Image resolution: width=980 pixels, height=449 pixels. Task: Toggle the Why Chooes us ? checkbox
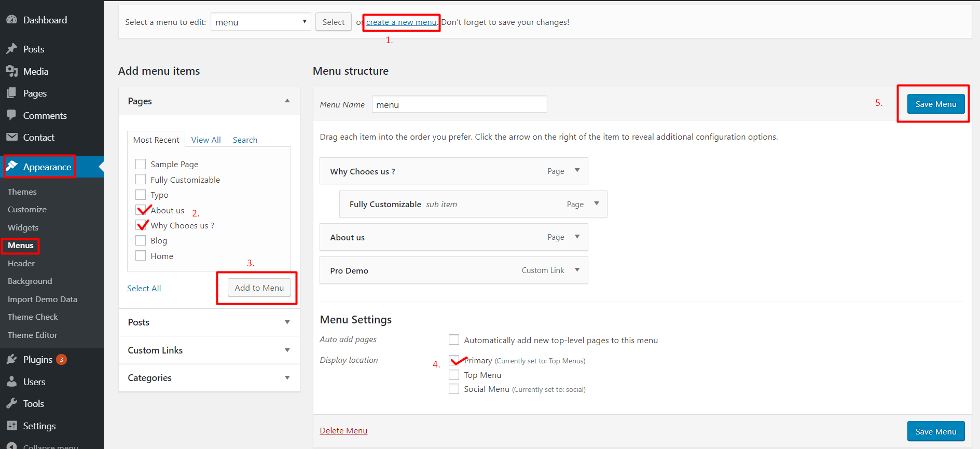point(141,225)
